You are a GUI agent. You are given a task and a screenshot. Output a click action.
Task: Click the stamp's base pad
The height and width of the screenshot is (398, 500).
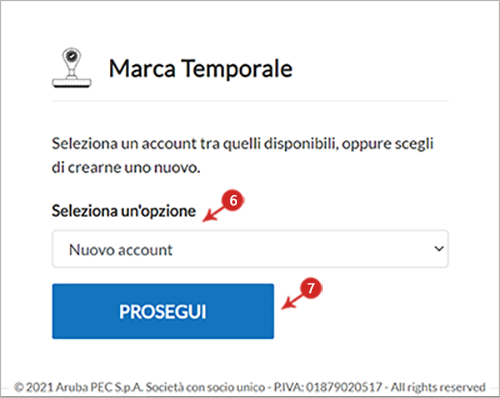72,83
